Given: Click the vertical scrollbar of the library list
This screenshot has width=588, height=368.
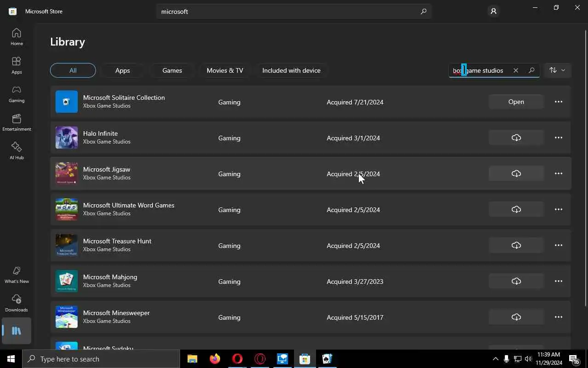Looking at the screenshot, I should tap(585, 168).
